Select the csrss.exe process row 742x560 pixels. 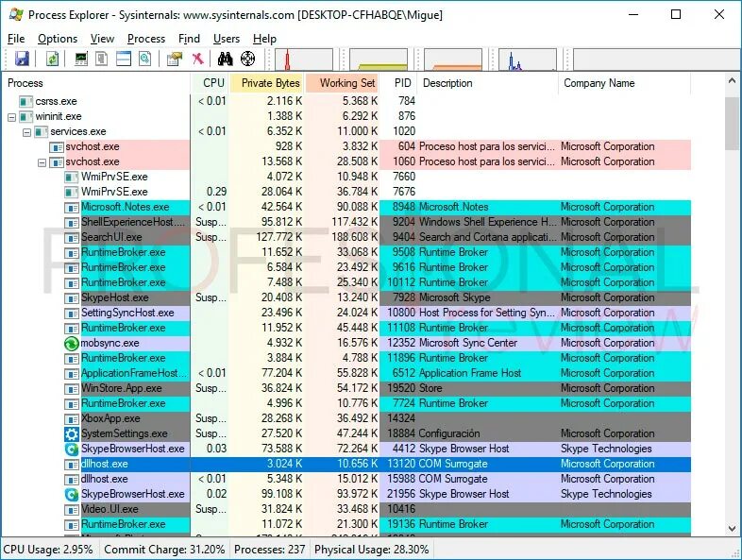(x=346, y=101)
